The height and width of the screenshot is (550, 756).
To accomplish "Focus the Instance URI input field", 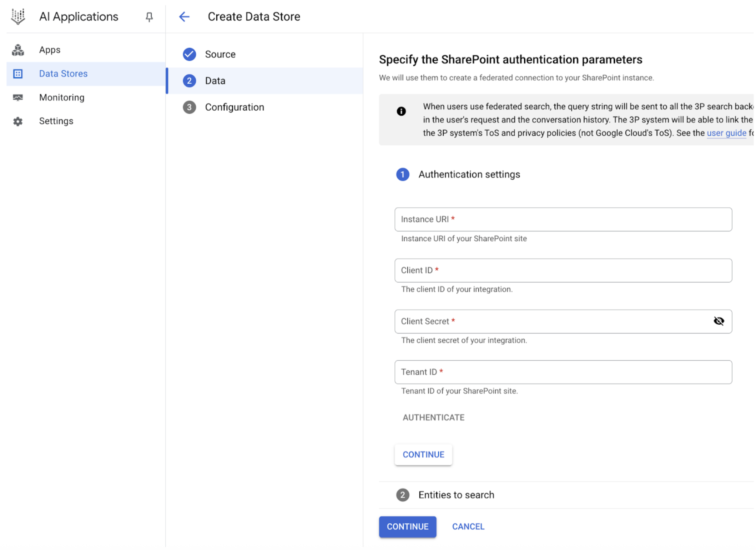I will [563, 219].
